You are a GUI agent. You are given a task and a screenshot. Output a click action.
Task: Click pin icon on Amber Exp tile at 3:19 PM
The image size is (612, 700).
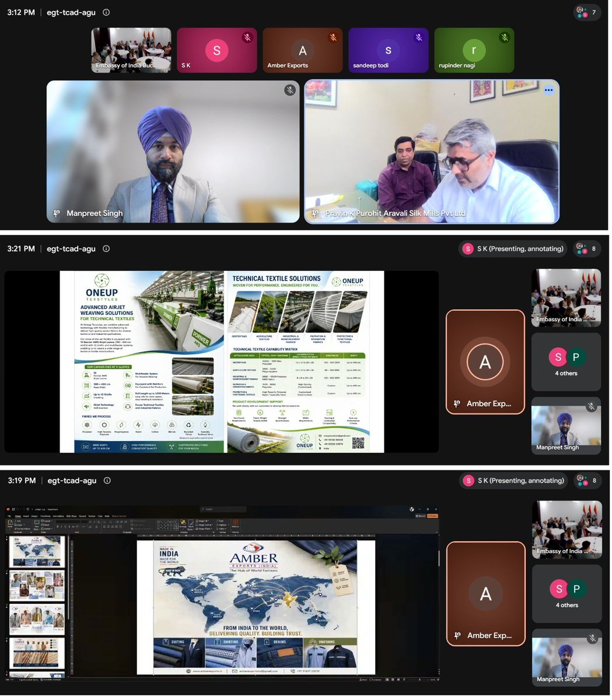[x=457, y=636]
